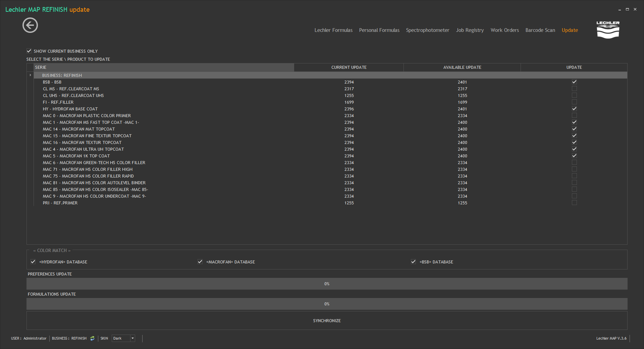Check update for MAC 9 HS color undercoat

pyautogui.click(x=574, y=196)
